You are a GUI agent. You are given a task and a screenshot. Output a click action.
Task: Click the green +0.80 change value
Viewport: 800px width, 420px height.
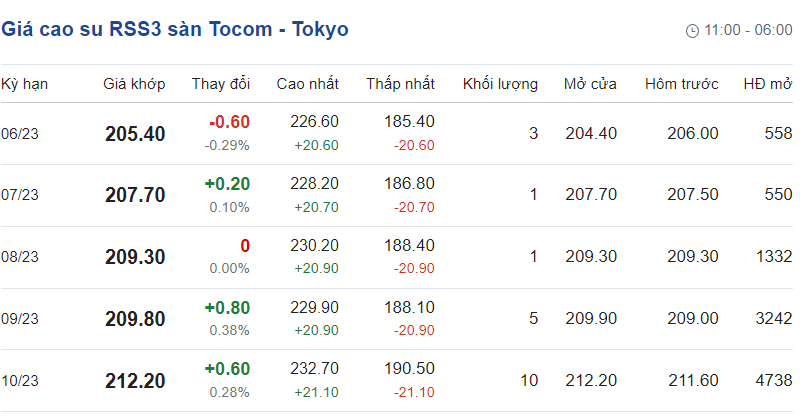227,307
